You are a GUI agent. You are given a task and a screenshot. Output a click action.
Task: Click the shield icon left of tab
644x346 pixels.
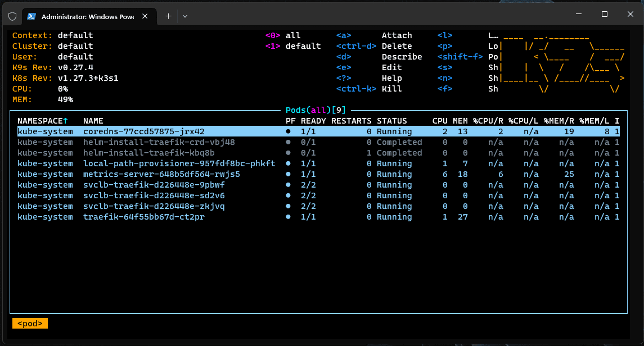pyautogui.click(x=12, y=16)
